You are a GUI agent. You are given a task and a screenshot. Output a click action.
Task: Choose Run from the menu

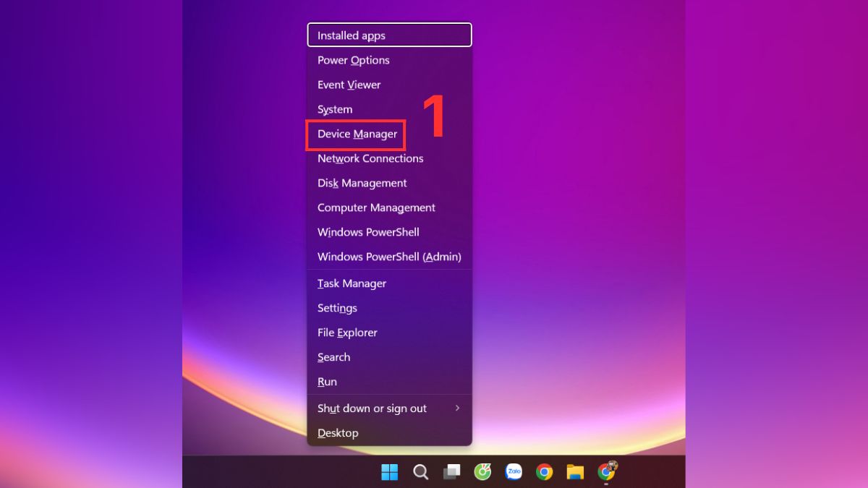point(327,382)
